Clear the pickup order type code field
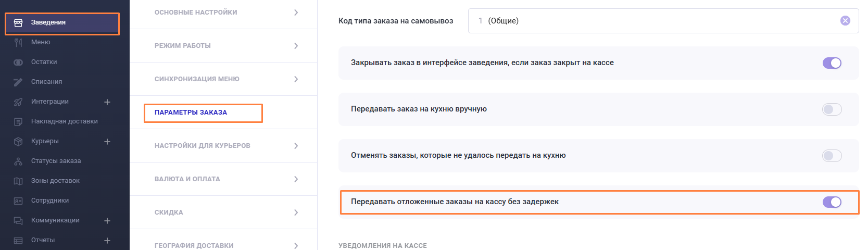Screen dimensions: 868x250 (x=845, y=21)
